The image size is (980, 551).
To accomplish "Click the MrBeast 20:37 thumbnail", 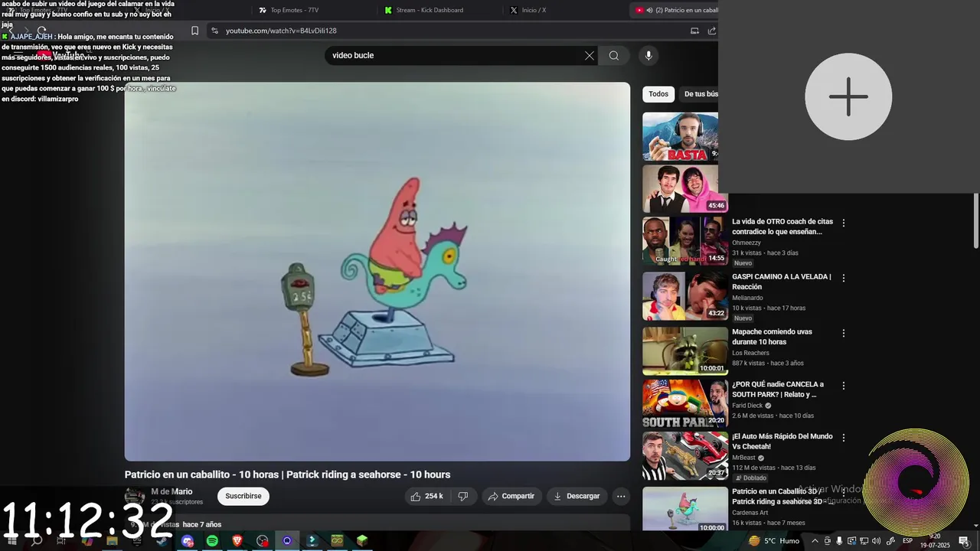I will [684, 455].
